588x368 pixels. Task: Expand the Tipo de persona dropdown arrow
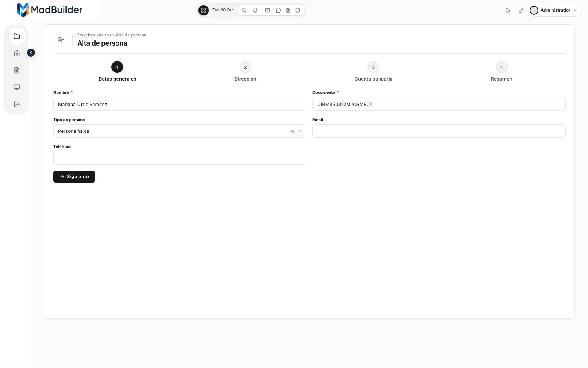point(300,131)
